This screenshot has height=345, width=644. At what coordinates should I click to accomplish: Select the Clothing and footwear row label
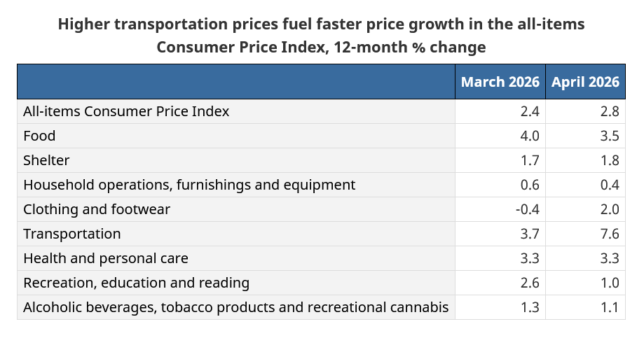[x=97, y=209]
